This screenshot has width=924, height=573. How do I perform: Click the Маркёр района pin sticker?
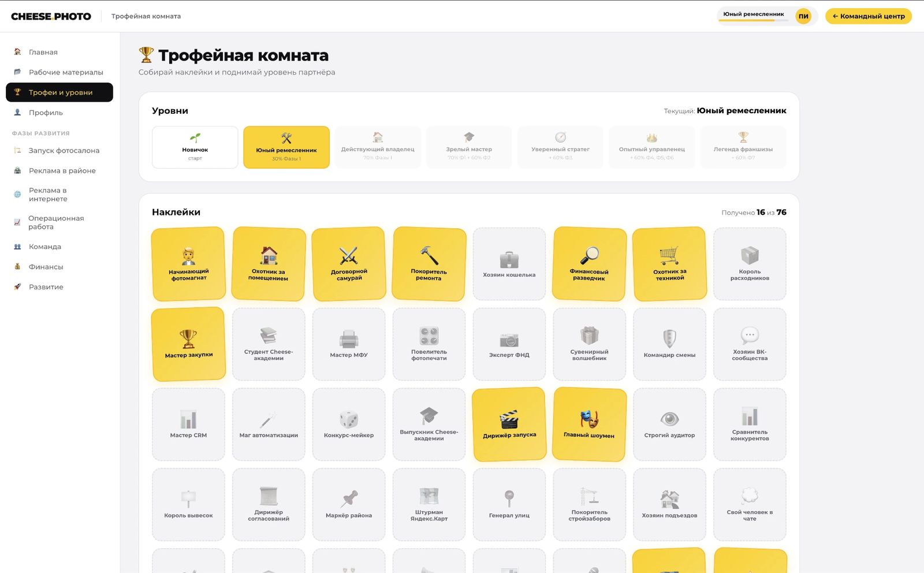[349, 505]
